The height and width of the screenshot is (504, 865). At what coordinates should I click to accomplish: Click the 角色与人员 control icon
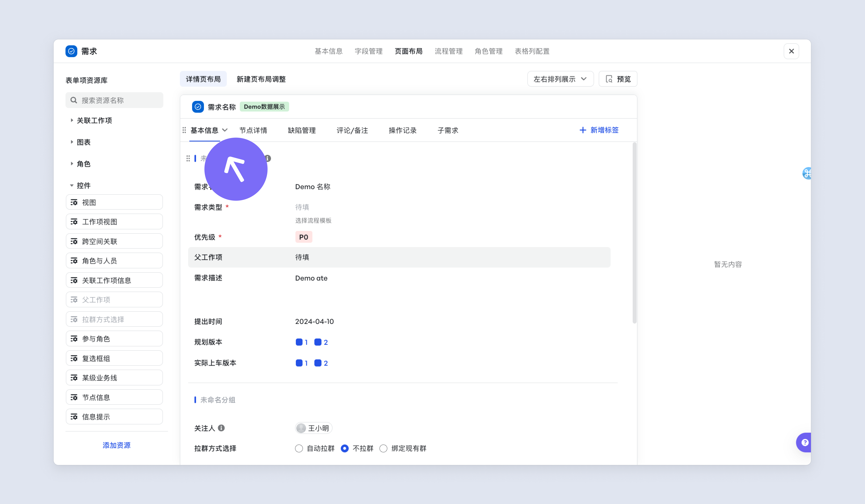[x=74, y=261]
